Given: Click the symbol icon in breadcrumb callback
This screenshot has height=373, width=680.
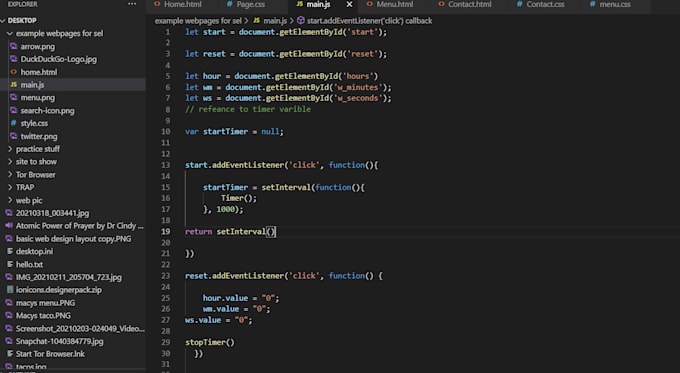Looking at the screenshot, I should tap(301, 20).
